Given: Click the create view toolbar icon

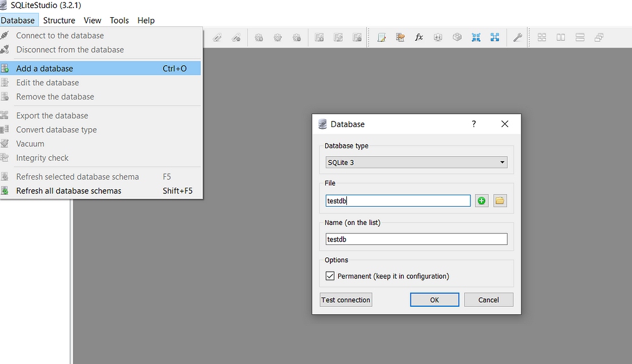Looking at the screenshot, I should coord(319,38).
